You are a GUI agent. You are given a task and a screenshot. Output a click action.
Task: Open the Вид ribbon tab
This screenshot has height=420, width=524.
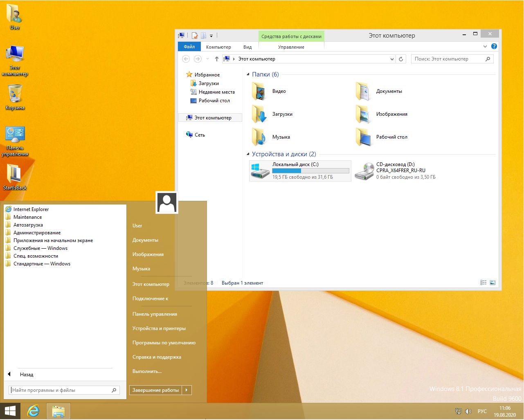(x=247, y=47)
